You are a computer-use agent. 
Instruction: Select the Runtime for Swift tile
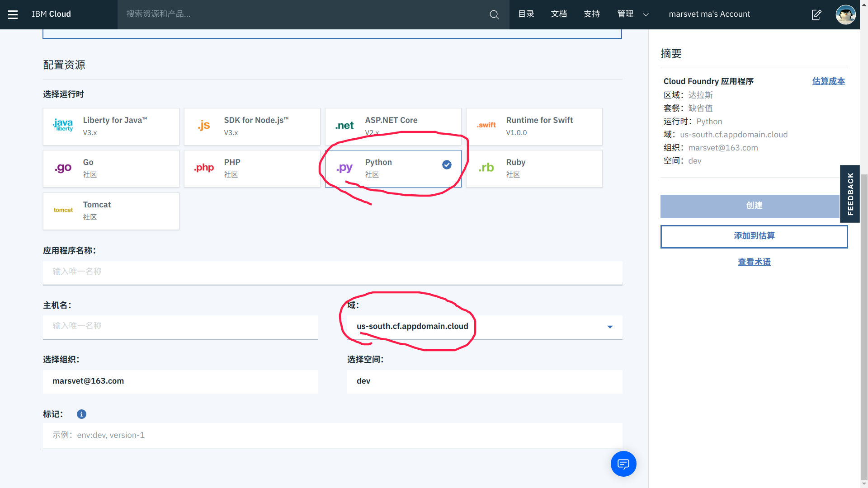coord(534,127)
